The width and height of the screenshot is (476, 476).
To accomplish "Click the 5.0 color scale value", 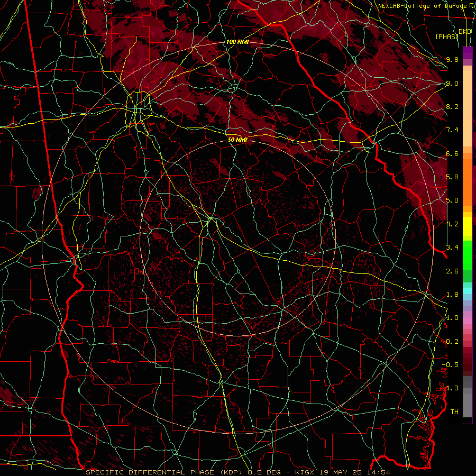I will pos(452,200).
